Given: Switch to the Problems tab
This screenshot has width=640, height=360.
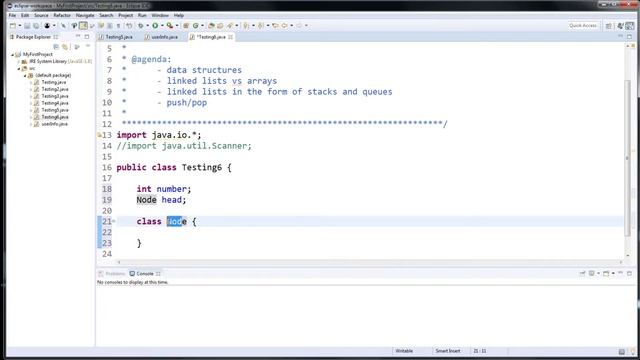Looking at the screenshot, I should 112,273.
